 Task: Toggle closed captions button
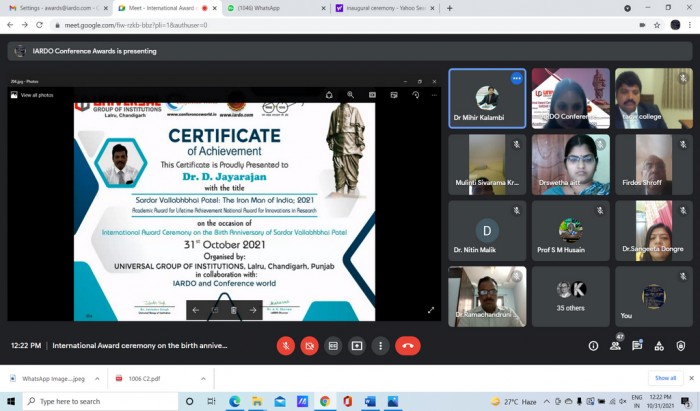click(333, 346)
